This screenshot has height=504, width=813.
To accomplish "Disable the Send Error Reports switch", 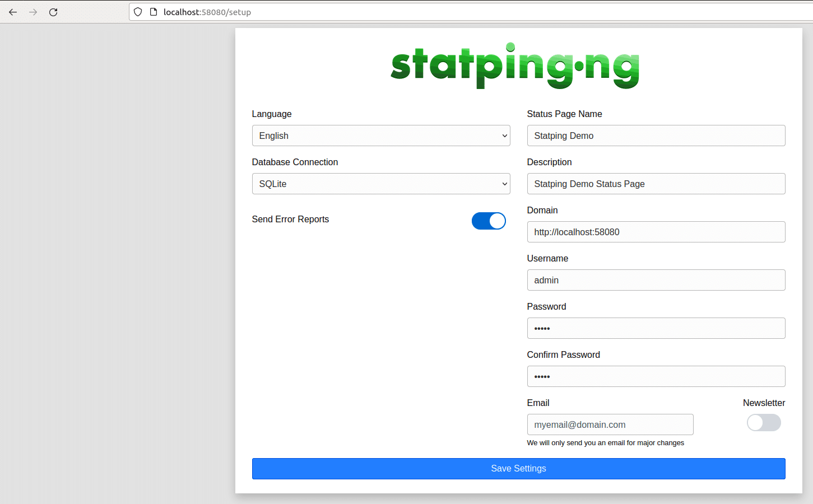I will coord(489,221).
